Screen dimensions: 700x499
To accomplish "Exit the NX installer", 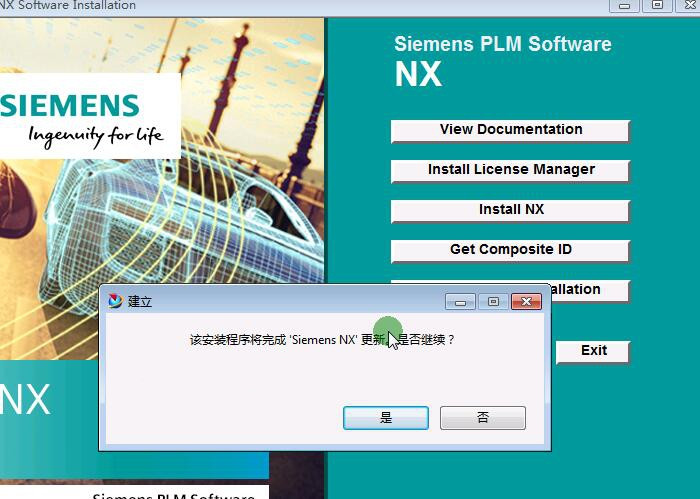I will pyautogui.click(x=593, y=352).
